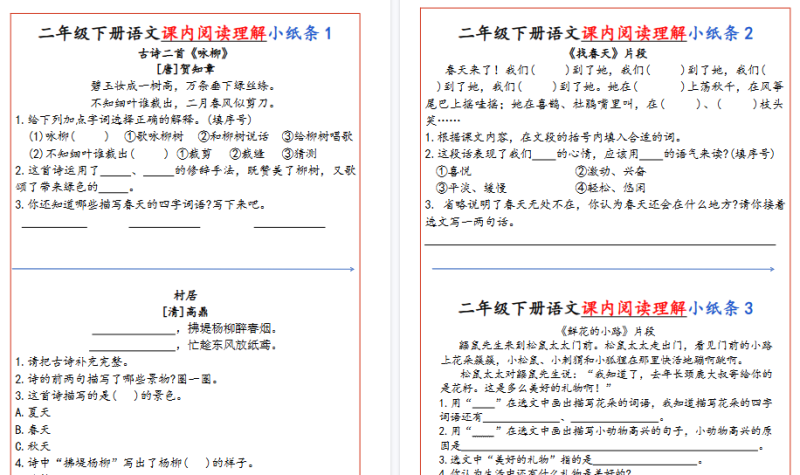Select the subtitle "古诗二首《咏柳》"

(x=183, y=53)
